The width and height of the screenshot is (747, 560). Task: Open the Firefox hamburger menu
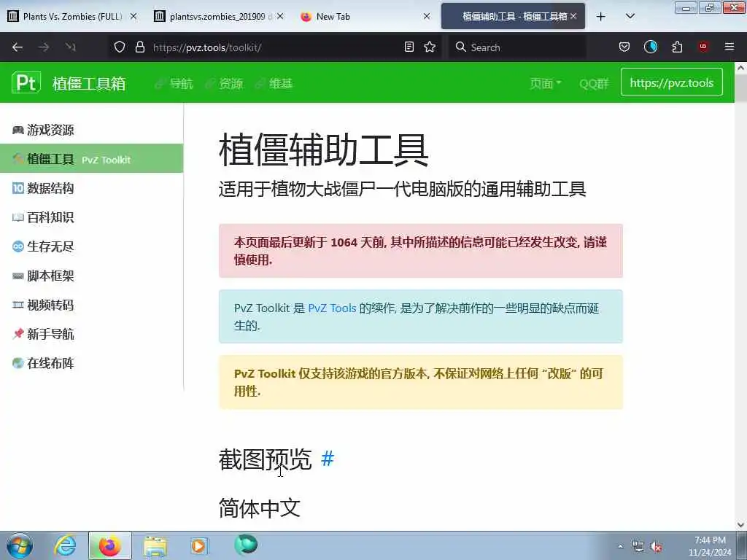click(x=729, y=47)
